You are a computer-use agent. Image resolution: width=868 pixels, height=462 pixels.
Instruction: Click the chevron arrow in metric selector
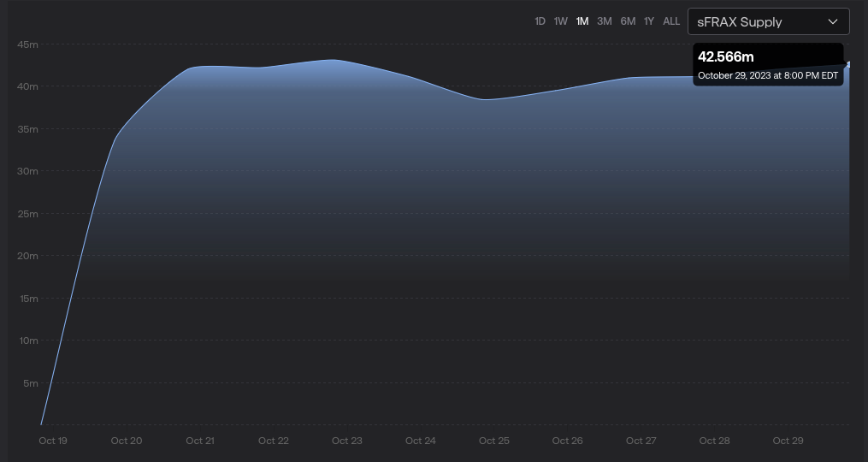click(x=833, y=21)
